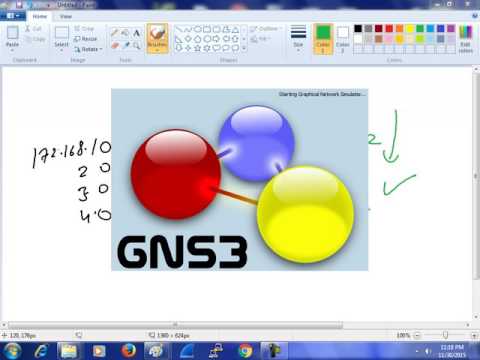The width and height of the screenshot is (480, 360).
Task: Pick the yellow color swatch
Action: click(x=410, y=29)
